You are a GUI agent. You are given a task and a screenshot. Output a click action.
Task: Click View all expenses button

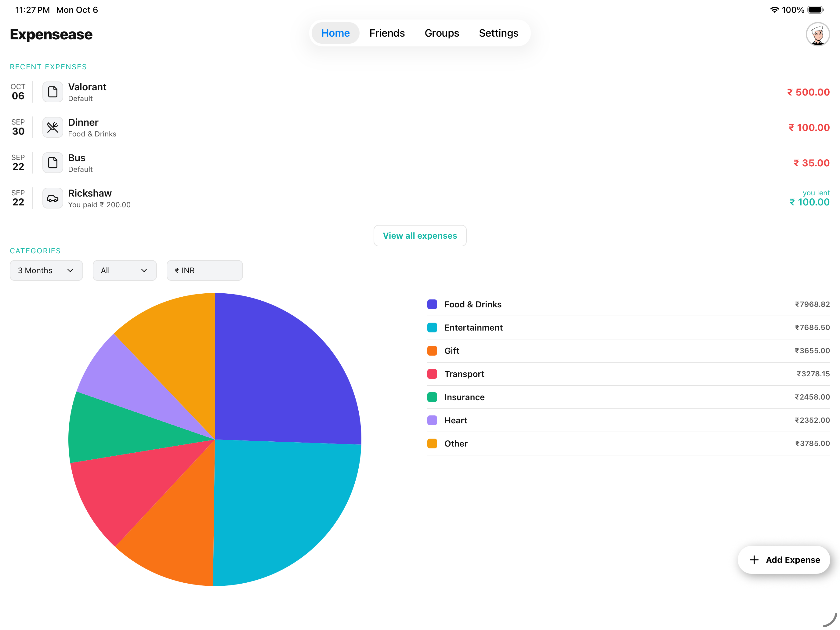pyautogui.click(x=420, y=235)
